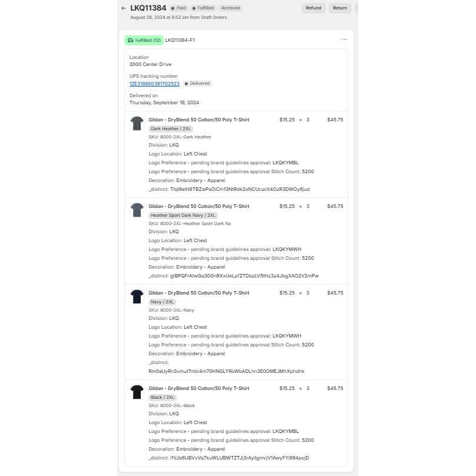Screen dimensions: 476x476
Task: Open the Navy t-shirt thumbnail
Action: pos(137,296)
